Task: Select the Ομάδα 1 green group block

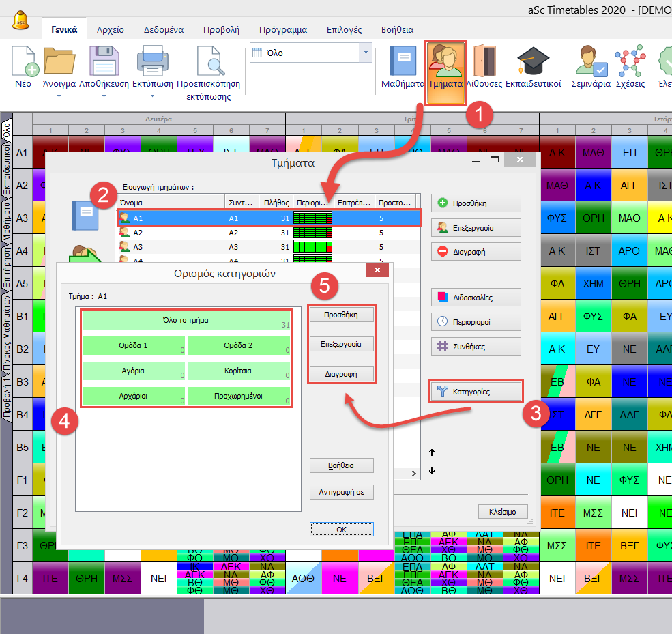Action: (134, 346)
